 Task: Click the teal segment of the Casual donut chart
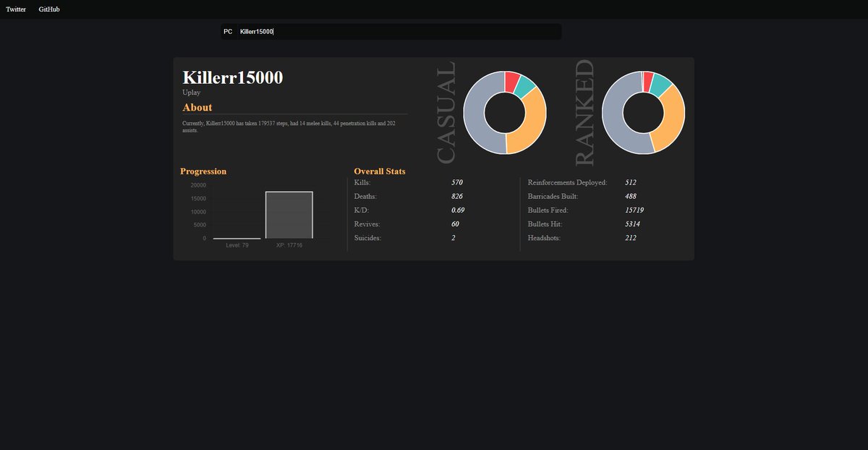pyautogui.click(x=526, y=87)
